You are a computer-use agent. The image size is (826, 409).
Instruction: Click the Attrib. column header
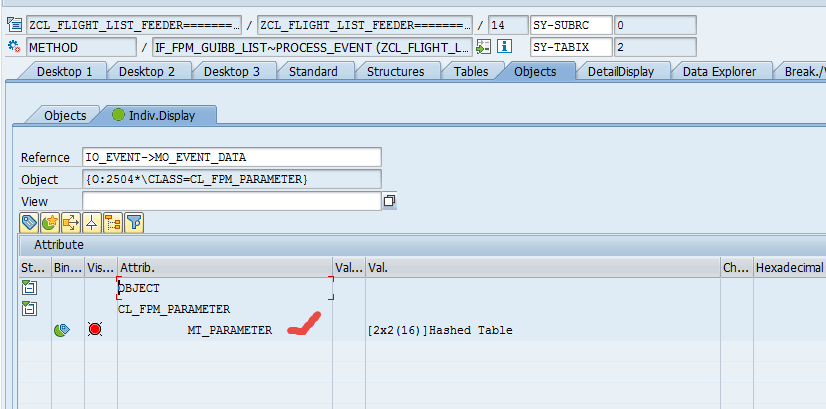(225, 268)
